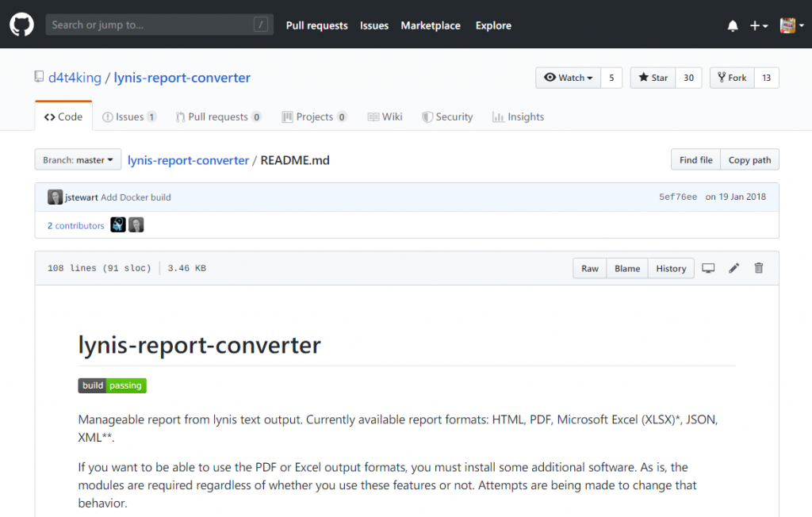Switch to repository Pull requests tab
The height and width of the screenshot is (517, 812).
[218, 117]
